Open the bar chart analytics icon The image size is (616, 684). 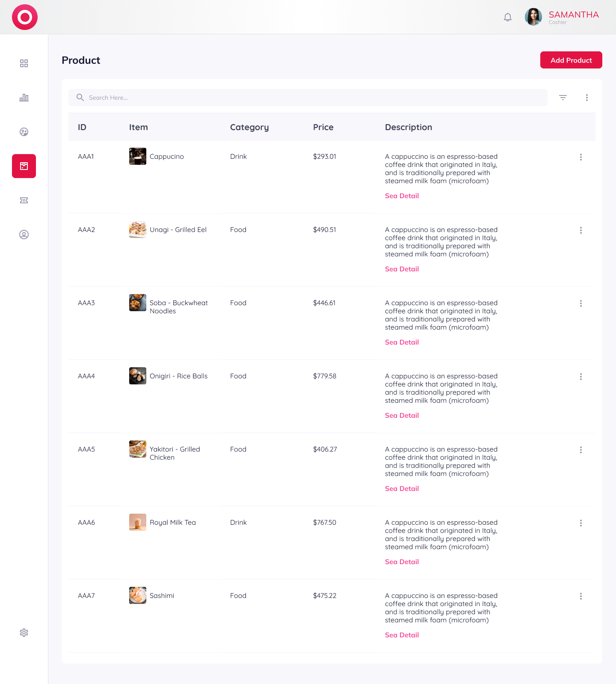point(24,98)
